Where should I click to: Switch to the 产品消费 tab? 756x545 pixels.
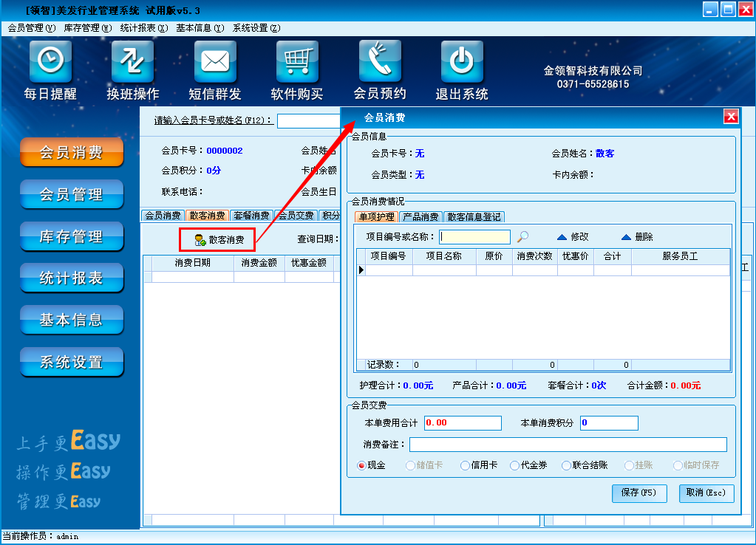[421, 217]
